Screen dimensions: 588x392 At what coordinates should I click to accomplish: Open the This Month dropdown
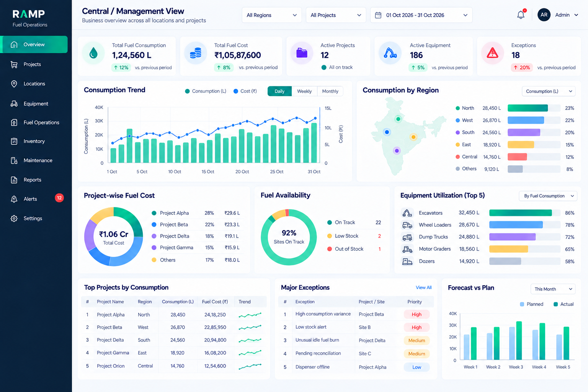[x=553, y=289]
